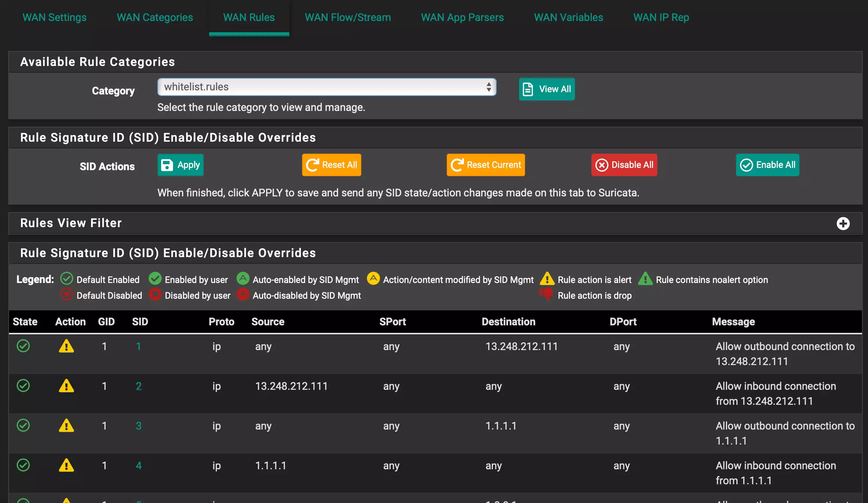Open the whitelist.rules category dropdown
This screenshot has height=503, width=868.
coord(326,87)
